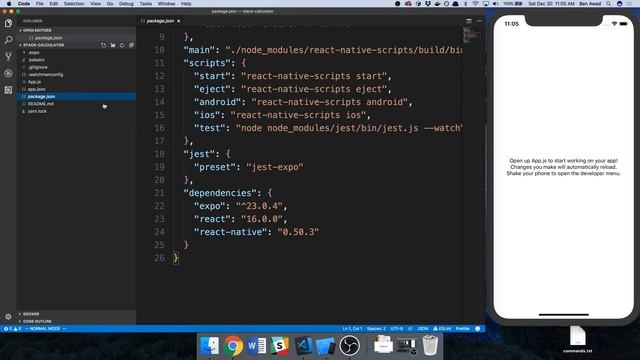
Task: Open the Manage gear at sidebar bottom
Action: tap(8, 316)
